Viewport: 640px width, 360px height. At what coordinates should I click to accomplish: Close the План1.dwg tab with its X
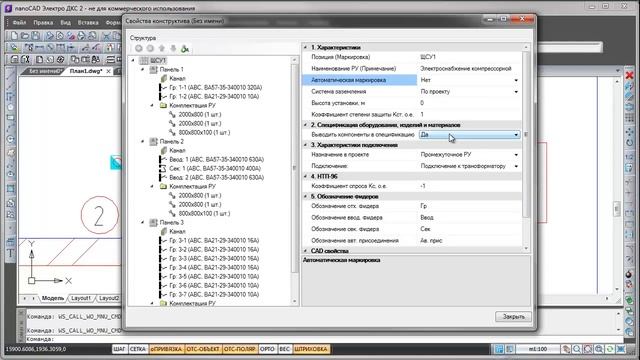(x=108, y=71)
